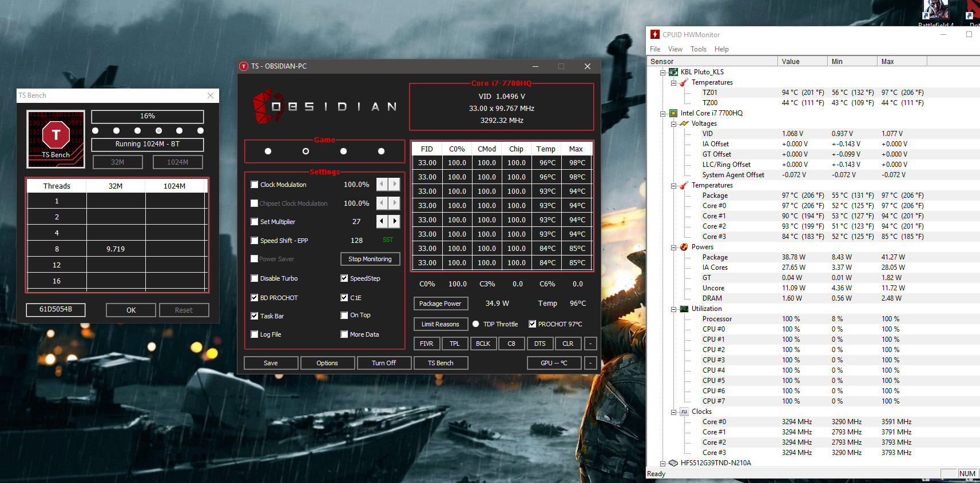Click Chipset Clock Modulation right arrow

pyautogui.click(x=394, y=203)
